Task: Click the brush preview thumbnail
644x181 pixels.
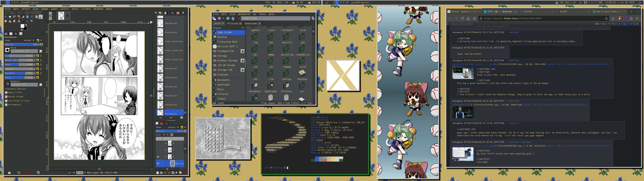Action: (8, 50)
